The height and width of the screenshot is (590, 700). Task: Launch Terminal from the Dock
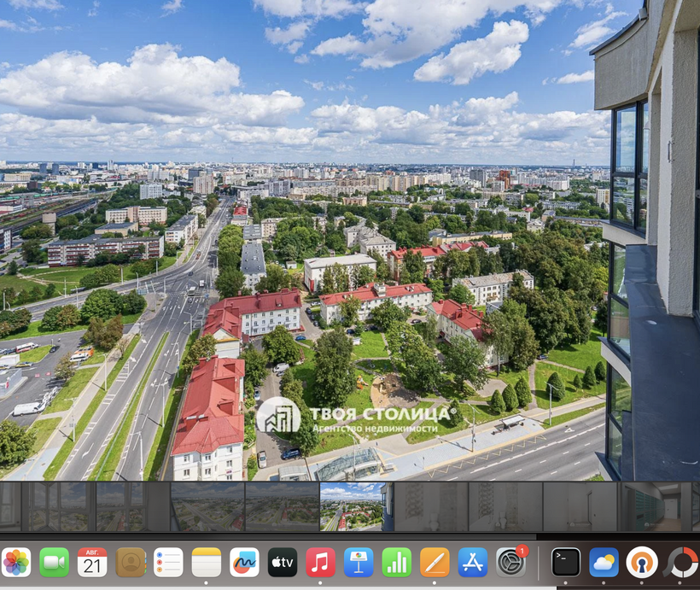click(566, 563)
